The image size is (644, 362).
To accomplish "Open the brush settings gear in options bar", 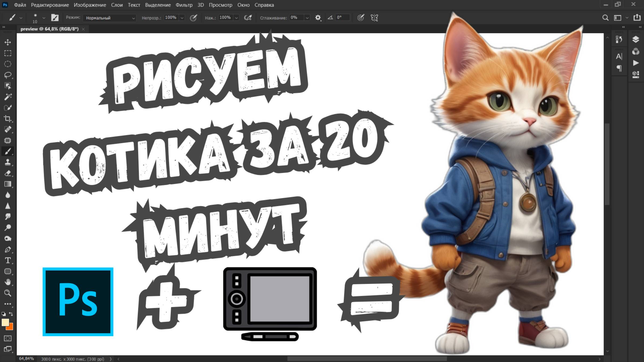I will tap(318, 17).
